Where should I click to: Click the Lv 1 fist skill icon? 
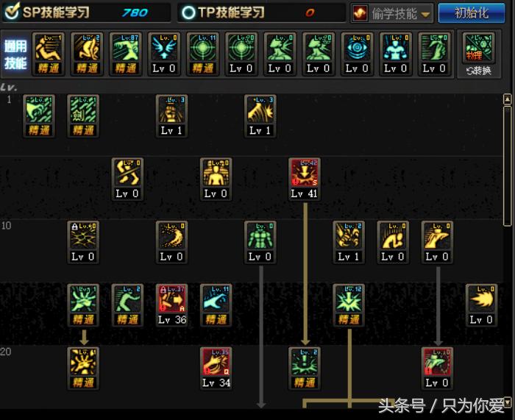point(171,116)
